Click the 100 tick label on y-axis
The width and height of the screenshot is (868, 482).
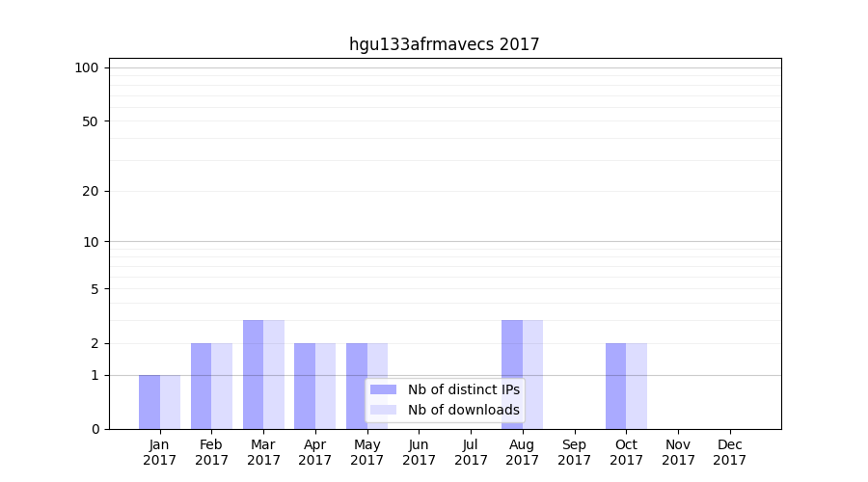coord(87,67)
